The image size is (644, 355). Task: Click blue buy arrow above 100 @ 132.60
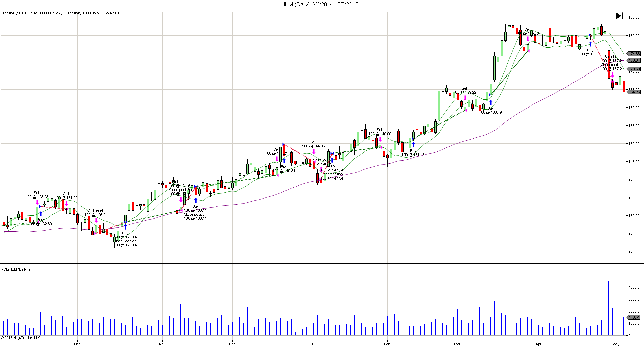click(x=41, y=213)
